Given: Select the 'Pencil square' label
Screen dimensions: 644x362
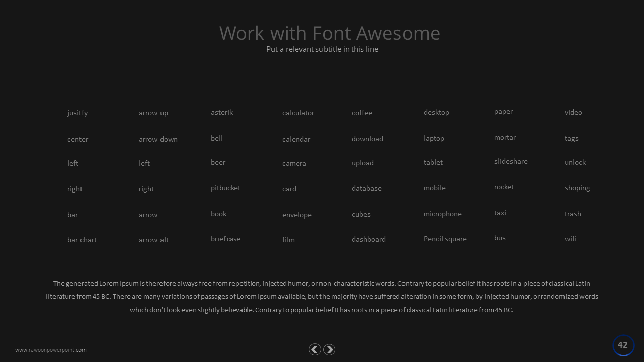Looking at the screenshot, I should click(x=445, y=239).
